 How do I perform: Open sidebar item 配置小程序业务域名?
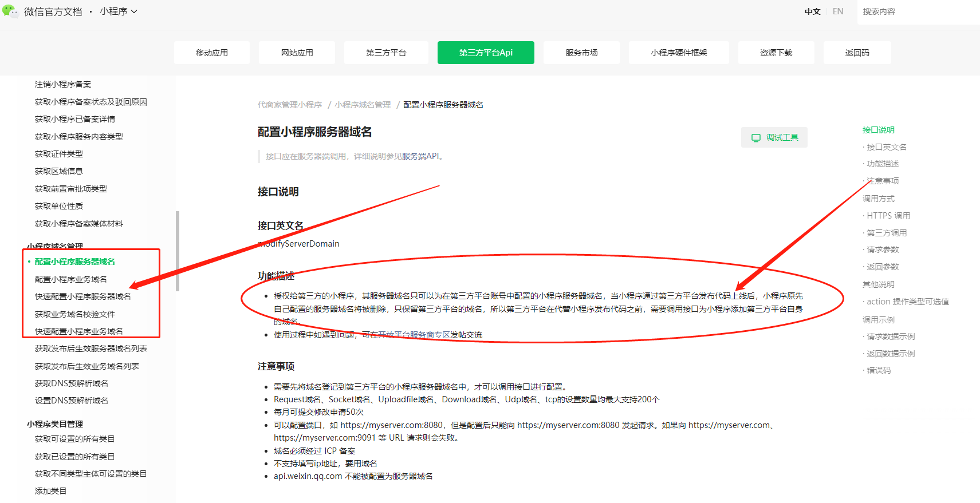71,279
